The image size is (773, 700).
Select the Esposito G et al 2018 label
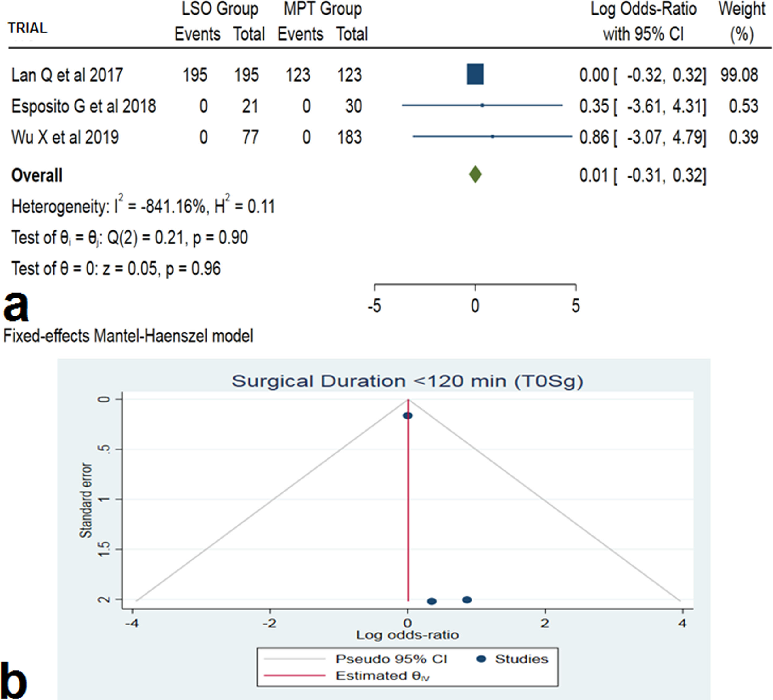click(83, 106)
